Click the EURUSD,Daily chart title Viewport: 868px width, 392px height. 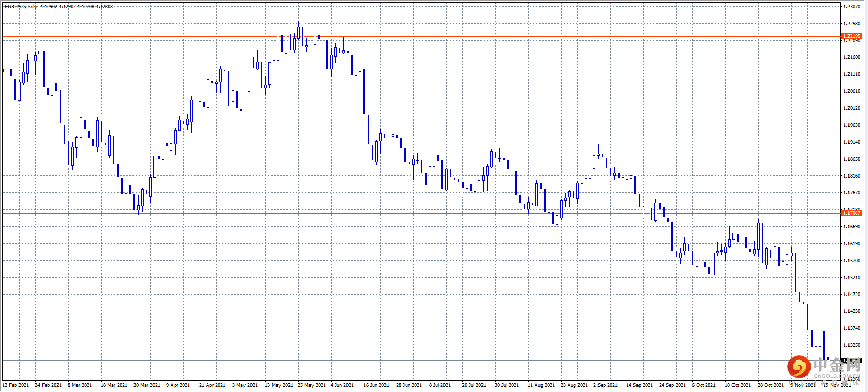pyautogui.click(x=21, y=7)
